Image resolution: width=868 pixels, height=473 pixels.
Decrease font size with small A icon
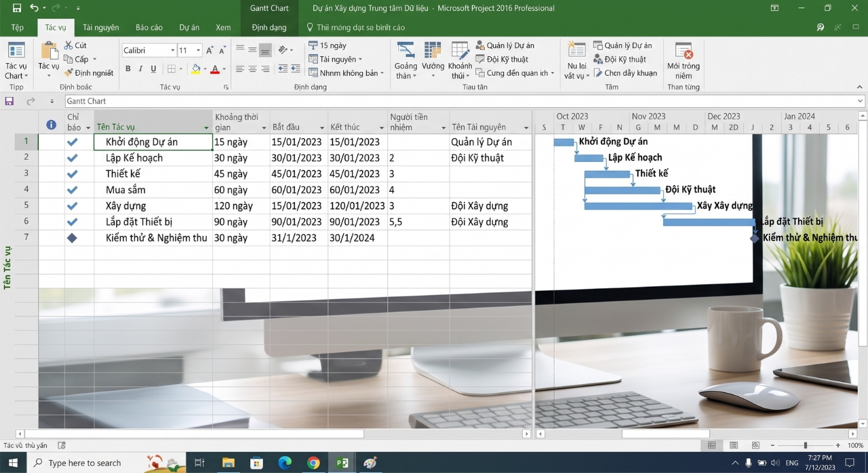click(222, 50)
